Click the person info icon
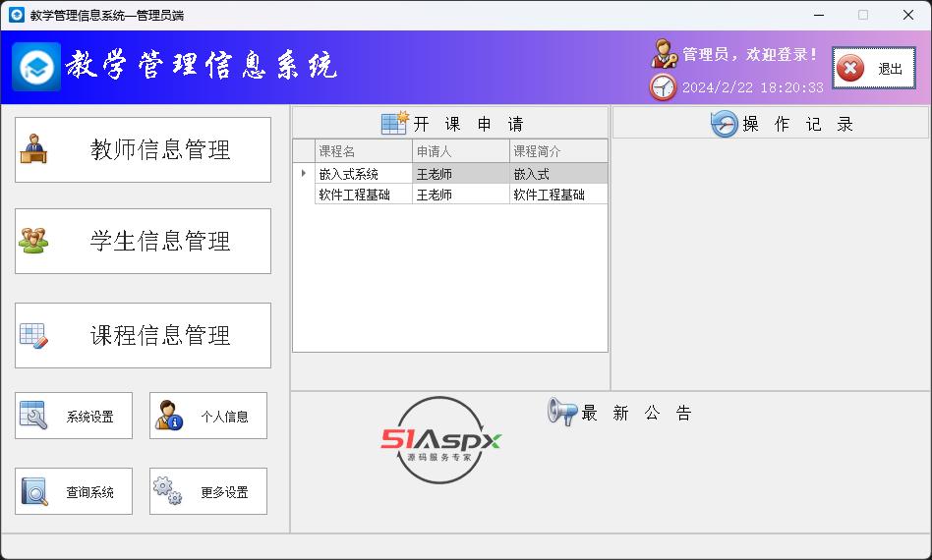The image size is (932, 560). (x=169, y=416)
